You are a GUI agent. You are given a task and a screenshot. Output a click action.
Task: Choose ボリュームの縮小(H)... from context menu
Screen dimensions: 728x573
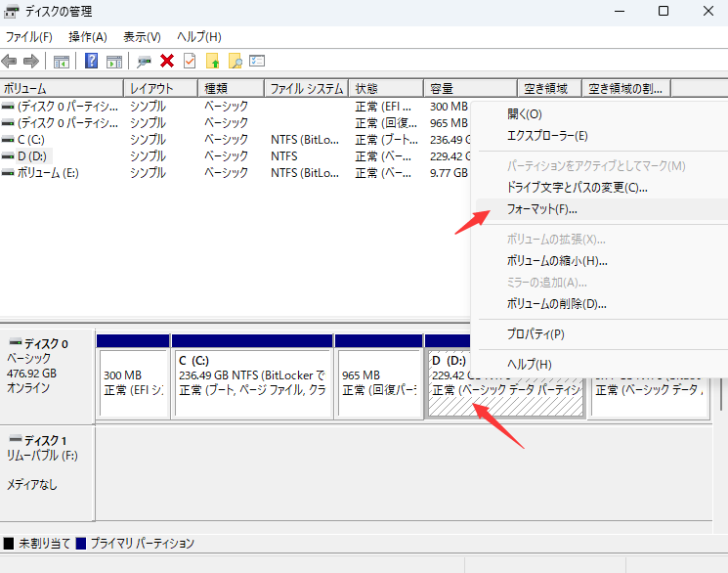(557, 261)
